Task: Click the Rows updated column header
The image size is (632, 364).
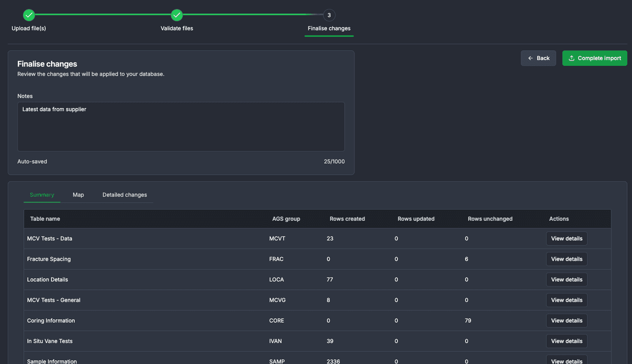Action: (416, 219)
